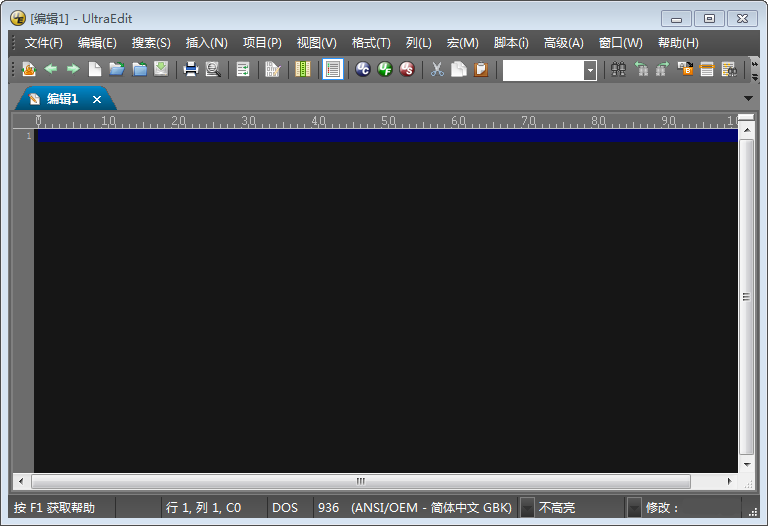Click the split window handle above scrollbar

coord(746,117)
